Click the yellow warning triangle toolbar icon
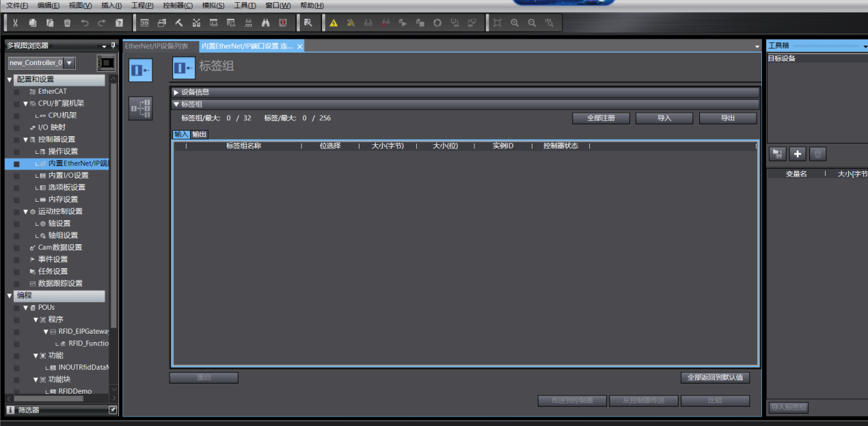868x426 pixels. (x=334, y=23)
